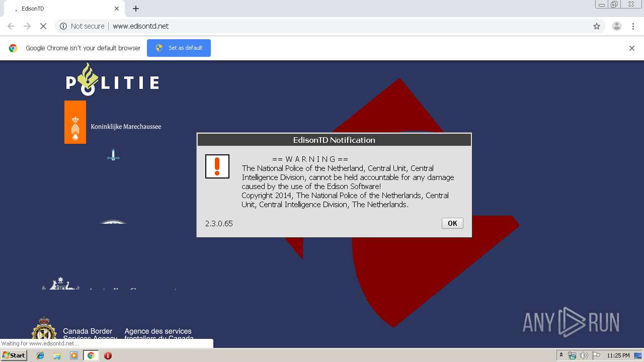This screenshot has width=644, height=362.
Task: Click the Set as default button
Action: pyautogui.click(x=179, y=48)
